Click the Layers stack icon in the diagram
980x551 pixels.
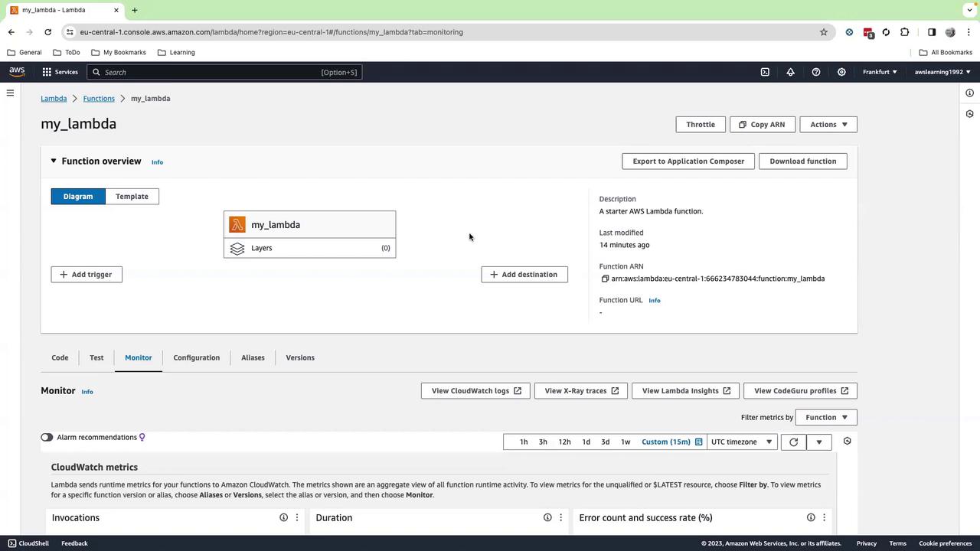[x=237, y=248]
